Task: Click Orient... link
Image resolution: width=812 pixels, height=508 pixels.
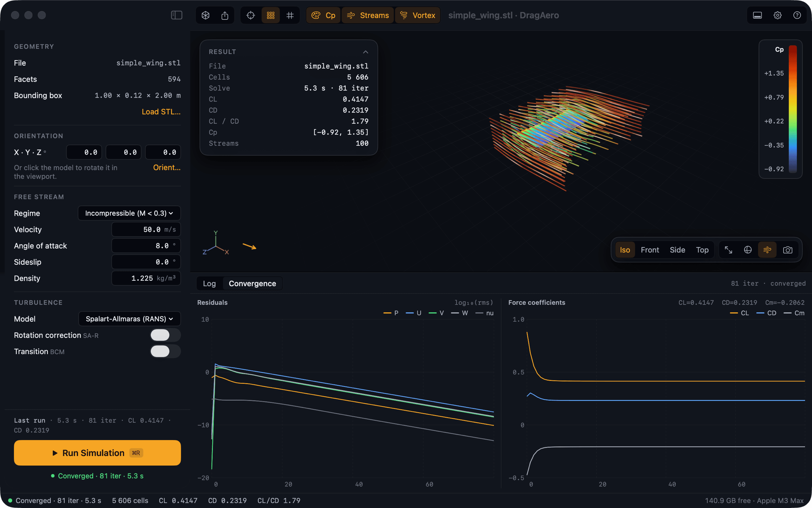Action: pyautogui.click(x=167, y=167)
